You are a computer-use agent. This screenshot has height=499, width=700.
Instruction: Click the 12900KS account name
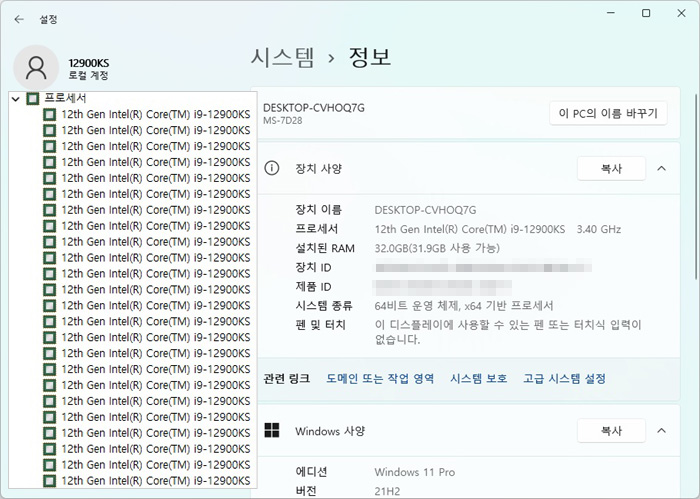(x=88, y=63)
